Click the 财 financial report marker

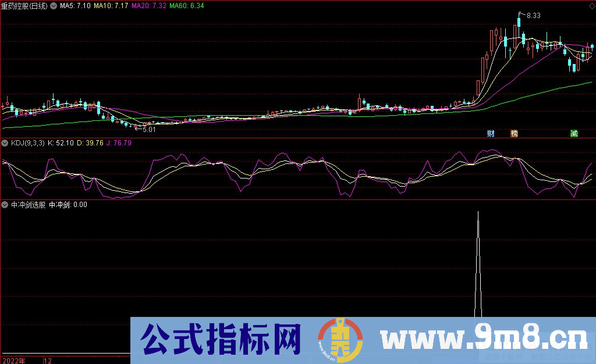[491, 133]
